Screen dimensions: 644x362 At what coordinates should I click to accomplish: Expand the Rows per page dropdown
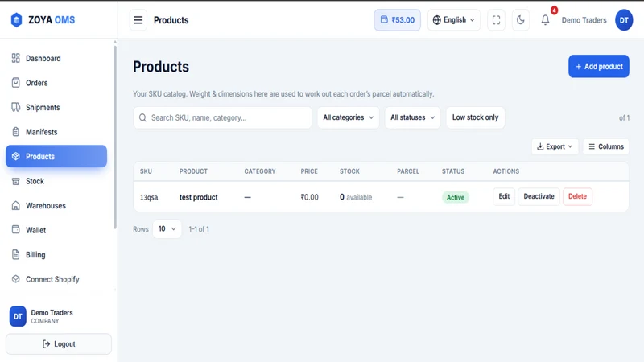click(x=167, y=229)
